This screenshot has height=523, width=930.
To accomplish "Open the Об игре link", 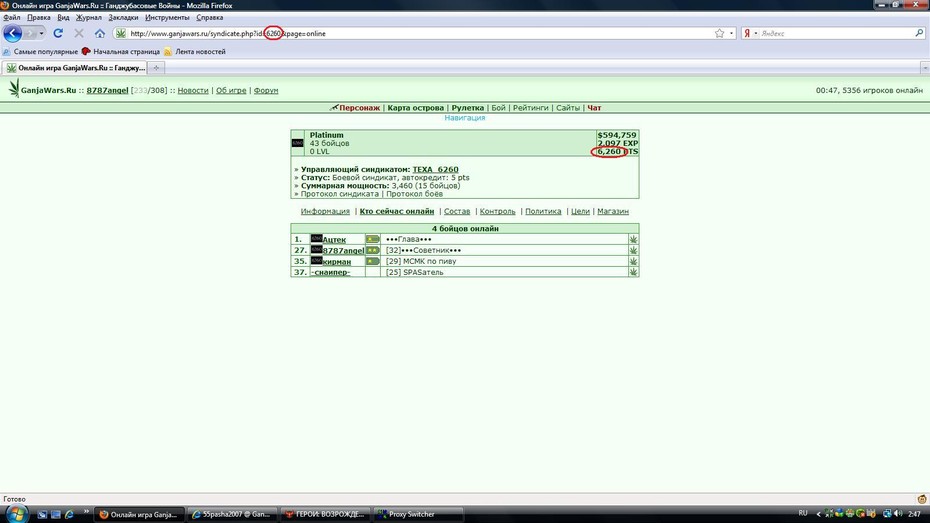I will [x=231, y=90].
